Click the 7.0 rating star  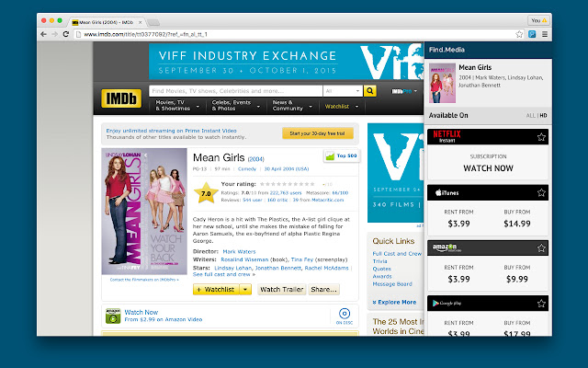pos(206,193)
